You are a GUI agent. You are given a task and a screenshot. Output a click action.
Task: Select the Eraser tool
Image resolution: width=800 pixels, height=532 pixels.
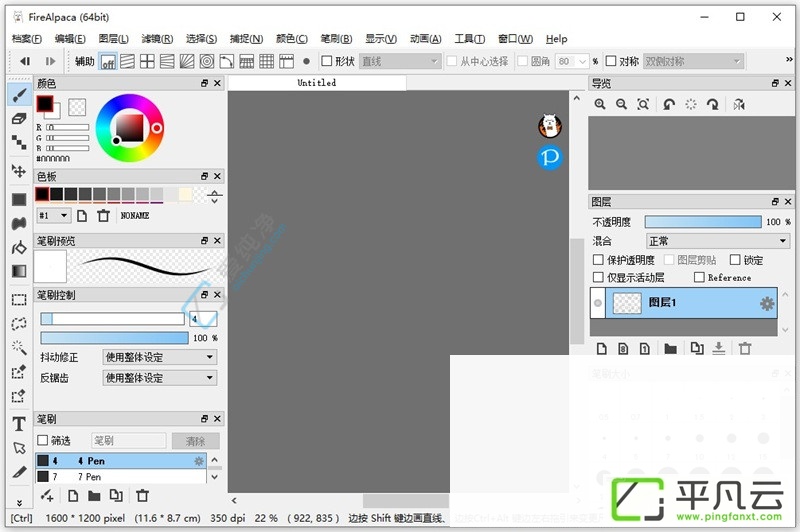click(x=19, y=119)
